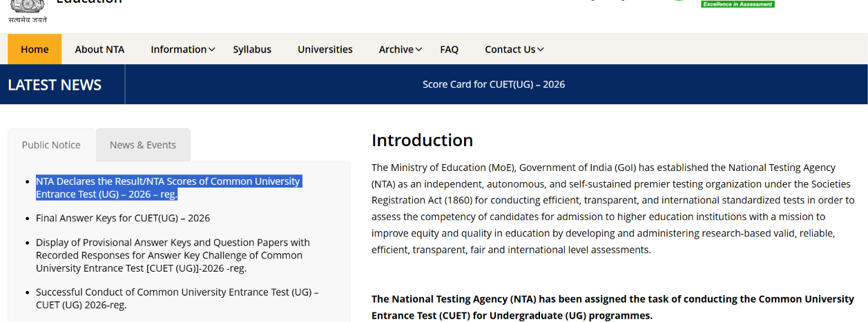Open the Syllabus page
Screen dimensions: 868x322
tap(252, 49)
